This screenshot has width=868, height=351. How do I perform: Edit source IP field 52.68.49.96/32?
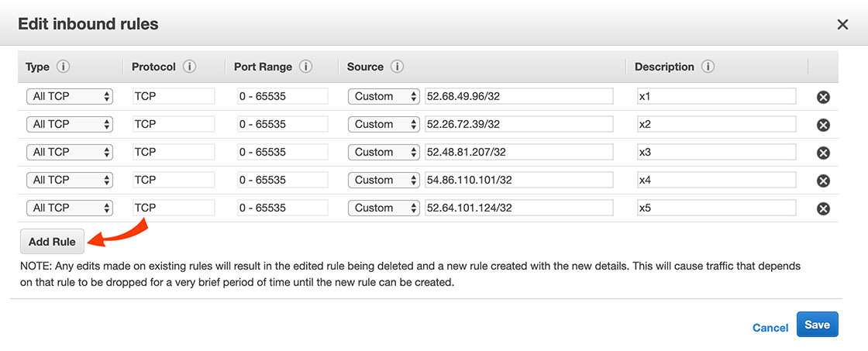519,96
